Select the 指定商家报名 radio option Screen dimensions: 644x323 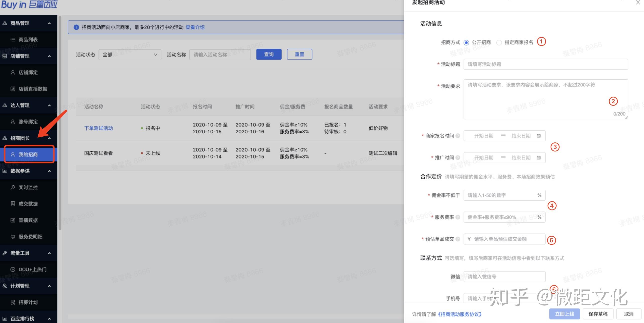499,43
